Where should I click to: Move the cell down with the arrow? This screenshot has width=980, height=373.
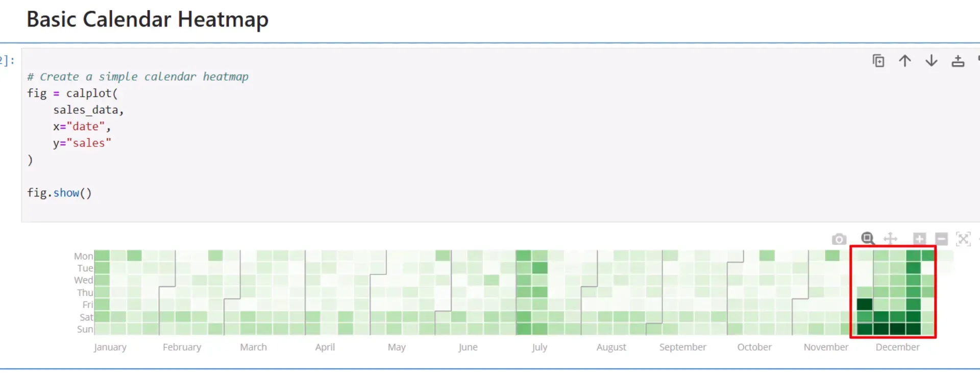tap(931, 61)
